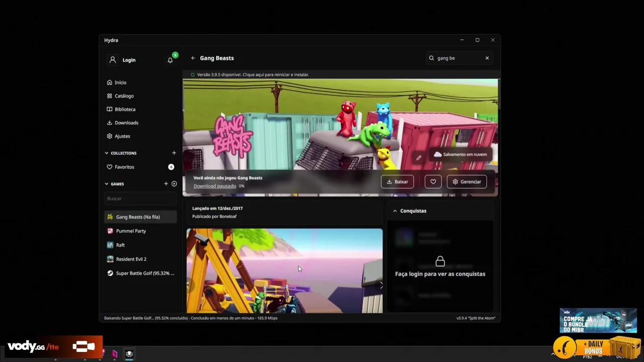Collapse the Conquistas panel
Image resolution: width=644 pixels, height=362 pixels.
[x=395, y=211]
